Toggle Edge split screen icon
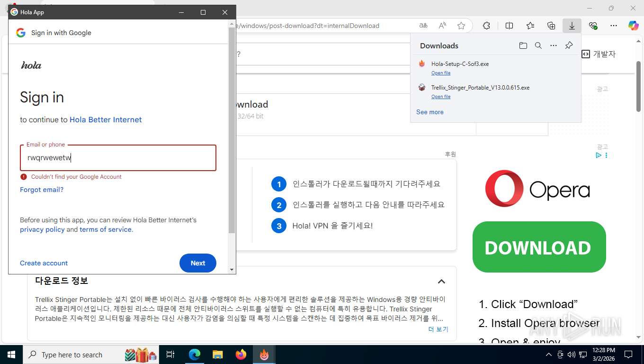Viewport: 644px width, 364px height. pyautogui.click(x=510, y=26)
